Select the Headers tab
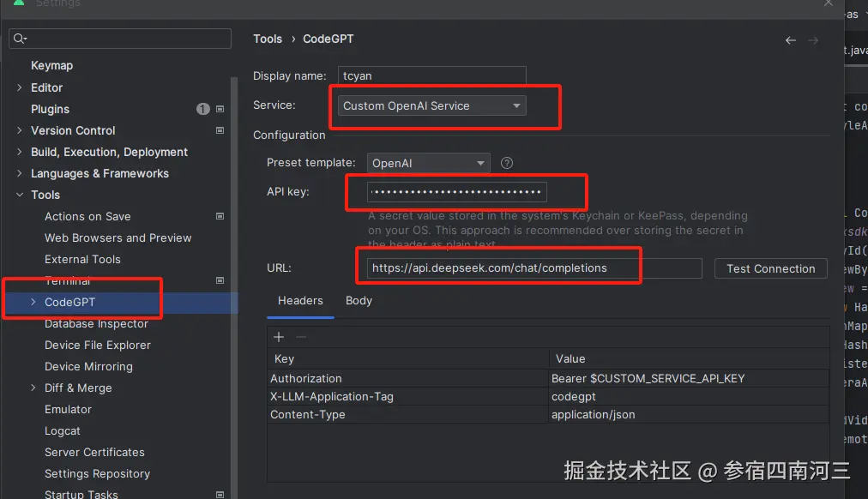 [x=300, y=301]
